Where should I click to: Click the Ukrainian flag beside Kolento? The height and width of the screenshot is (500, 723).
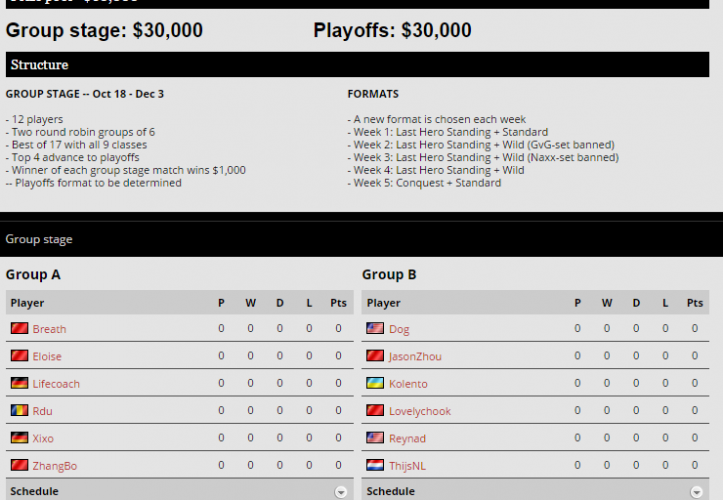coord(375,384)
